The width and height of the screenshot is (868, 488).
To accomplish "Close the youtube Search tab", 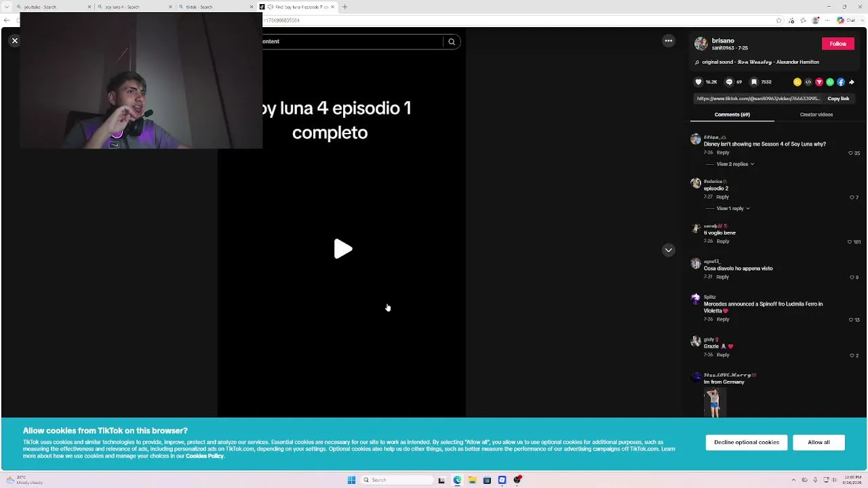I will point(90,7).
